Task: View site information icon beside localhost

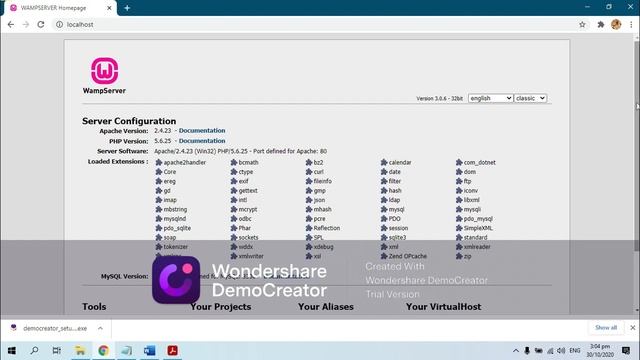Action: pyautogui.click(x=60, y=24)
